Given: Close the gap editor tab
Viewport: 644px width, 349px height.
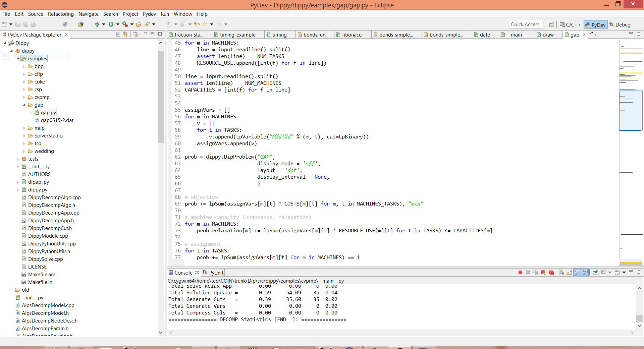Looking at the screenshot, I should 584,35.
